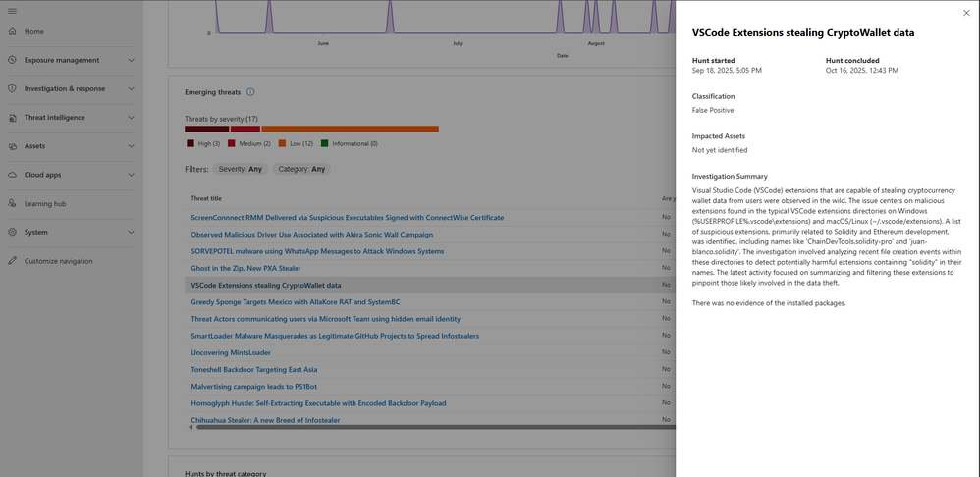980x477 pixels.
Task: Click the Investigation & response shield icon
Action: (x=13, y=88)
